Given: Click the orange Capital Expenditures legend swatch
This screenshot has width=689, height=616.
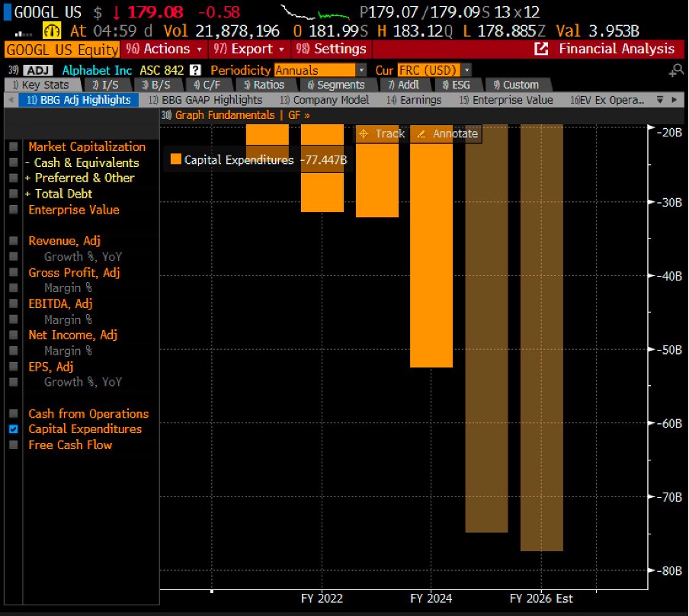Looking at the screenshot, I should 176,159.
